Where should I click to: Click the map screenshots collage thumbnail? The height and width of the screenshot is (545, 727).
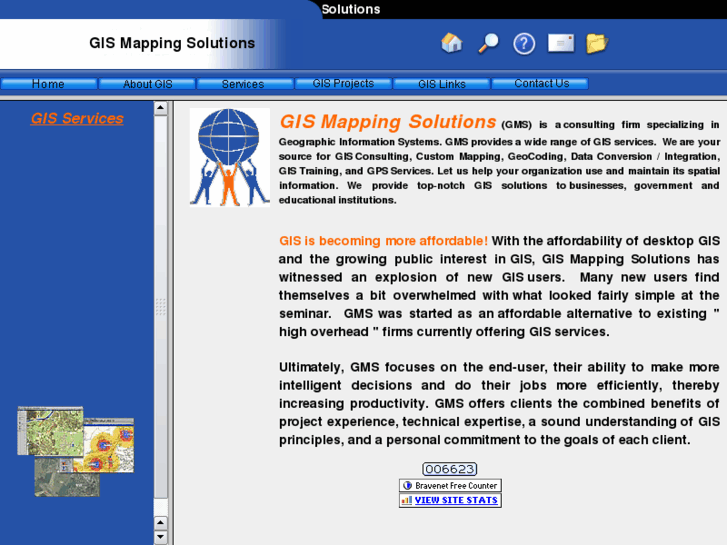click(x=76, y=451)
